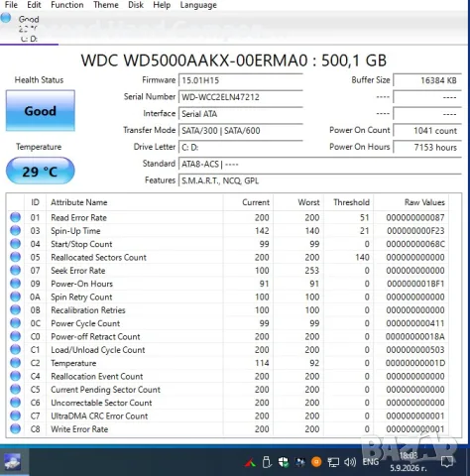The height and width of the screenshot is (476, 470).
Task: Click status icon of Start/Stop Count row
Action: [x=15, y=244]
